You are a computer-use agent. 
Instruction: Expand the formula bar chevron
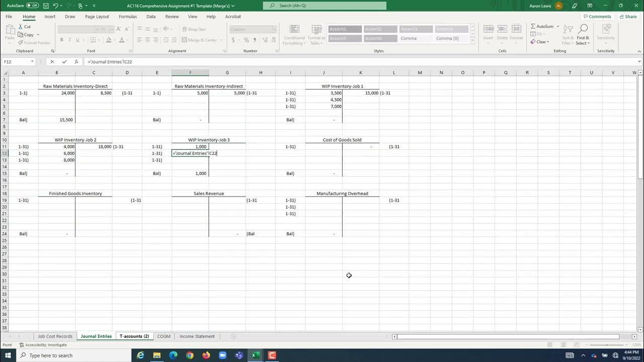[639, 62]
